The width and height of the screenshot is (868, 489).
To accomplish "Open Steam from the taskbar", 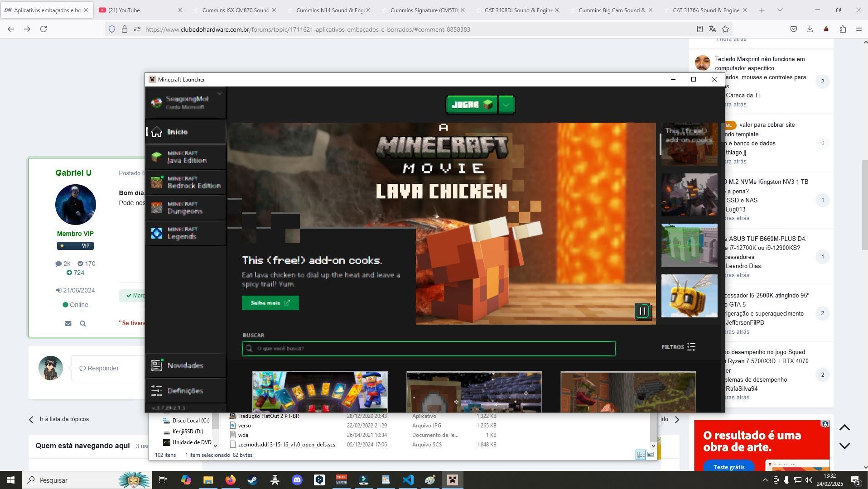I will (x=252, y=480).
